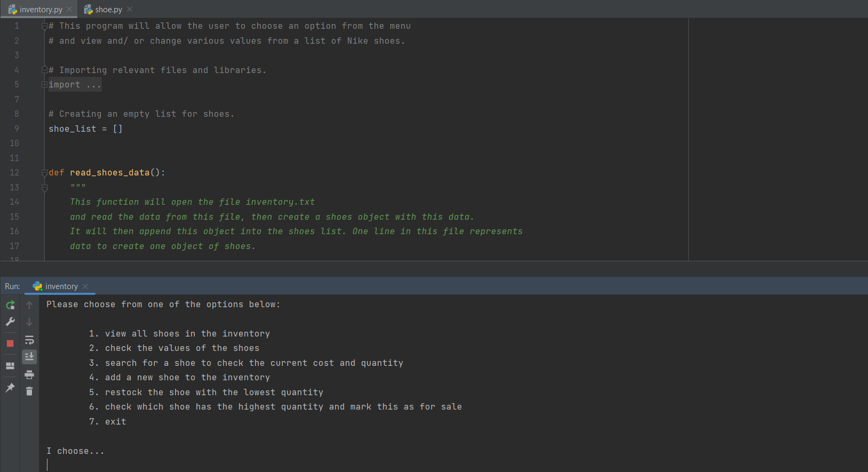868x472 pixels.
Task: Open the run configuration settings wrench
Action: (10, 322)
